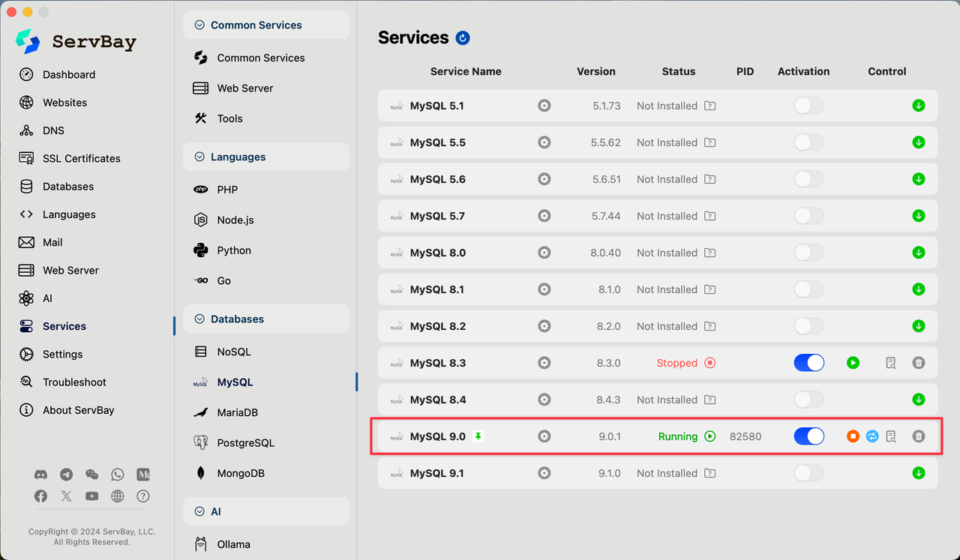
Task: Select PHP under Languages
Action: click(227, 190)
